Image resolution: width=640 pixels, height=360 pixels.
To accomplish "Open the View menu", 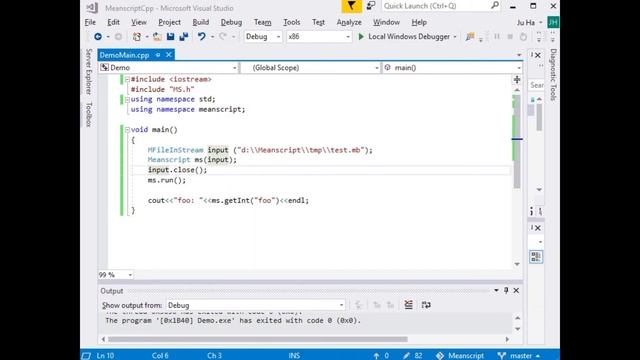I will (x=139, y=22).
